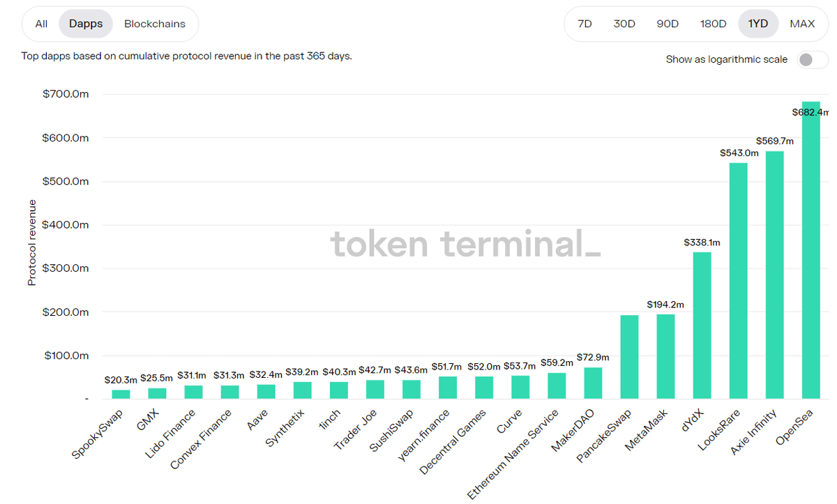Click the Ethereum Name Service bar
Viewport: 837px width, 504px height.
pyautogui.click(x=557, y=385)
